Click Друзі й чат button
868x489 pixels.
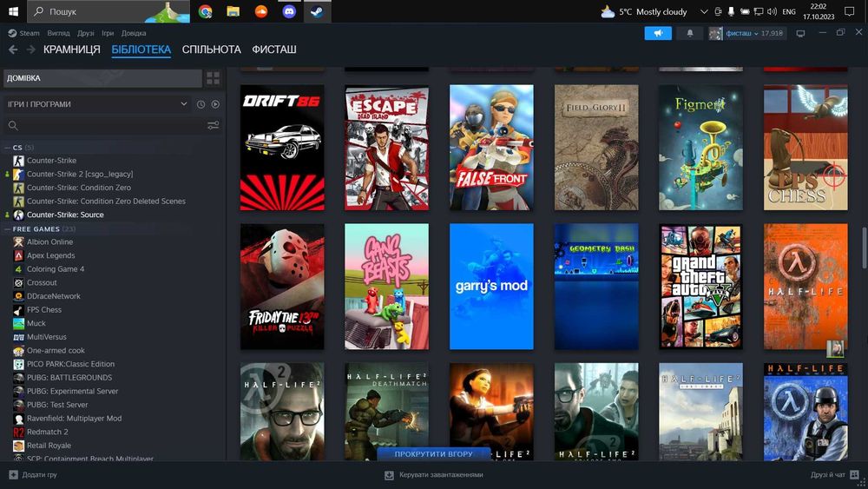tap(828, 474)
